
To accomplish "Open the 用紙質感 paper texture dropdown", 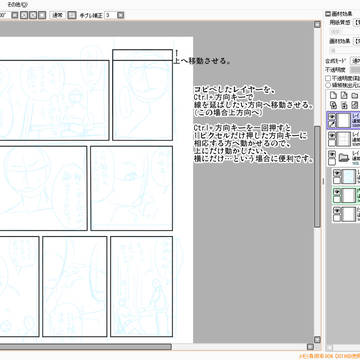I will (357, 23).
